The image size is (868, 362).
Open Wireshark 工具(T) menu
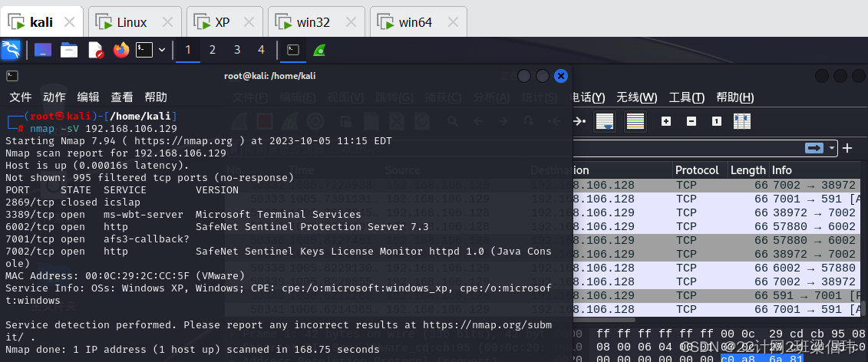pos(686,98)
